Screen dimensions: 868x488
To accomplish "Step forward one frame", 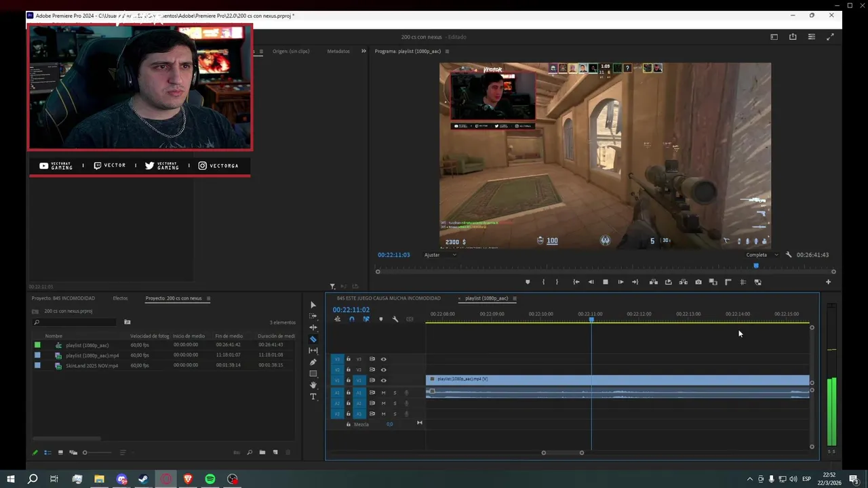I will pos(620,282).
